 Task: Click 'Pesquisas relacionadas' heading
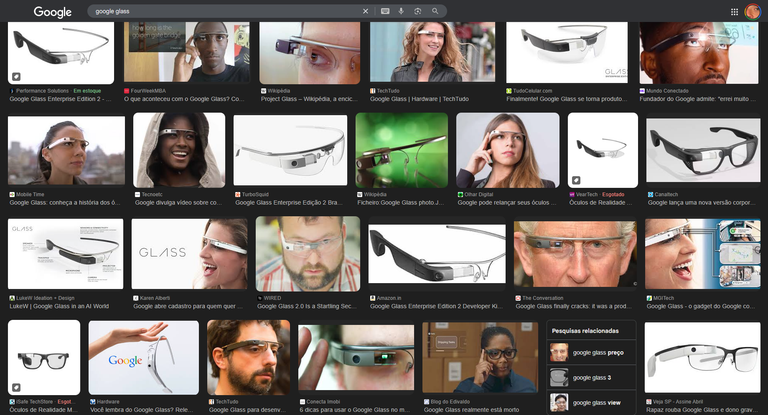click(x=585, y=331)
